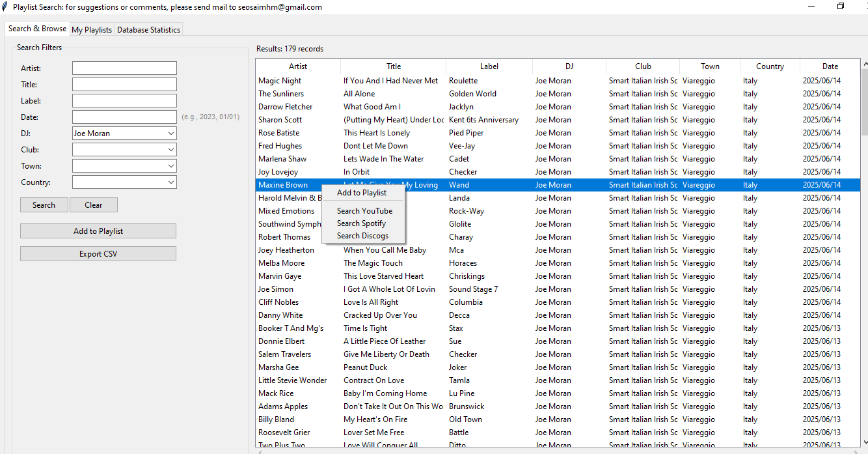
Task: Choose Search Discogs in context menu
Action: coord(362,236)
